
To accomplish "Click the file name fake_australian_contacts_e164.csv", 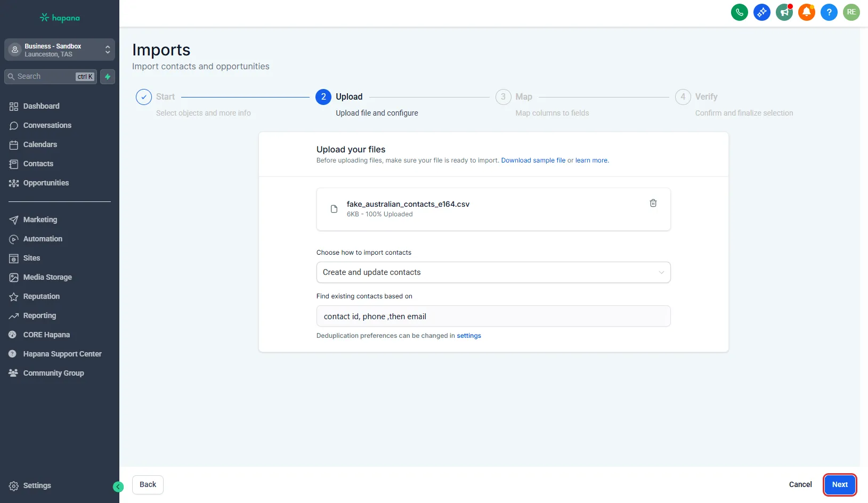I will point(408,204).
